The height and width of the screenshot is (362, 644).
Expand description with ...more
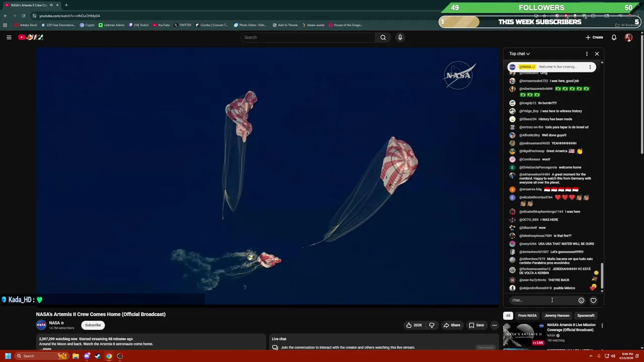47,349
